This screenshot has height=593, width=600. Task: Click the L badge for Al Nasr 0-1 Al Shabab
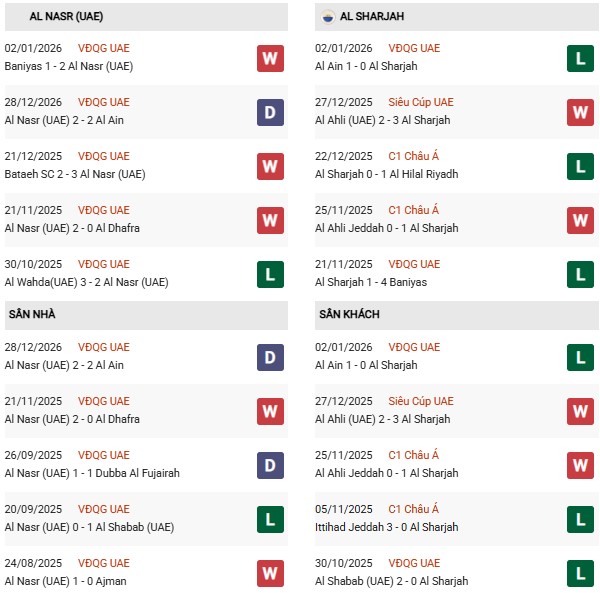[x=269, y=519]
